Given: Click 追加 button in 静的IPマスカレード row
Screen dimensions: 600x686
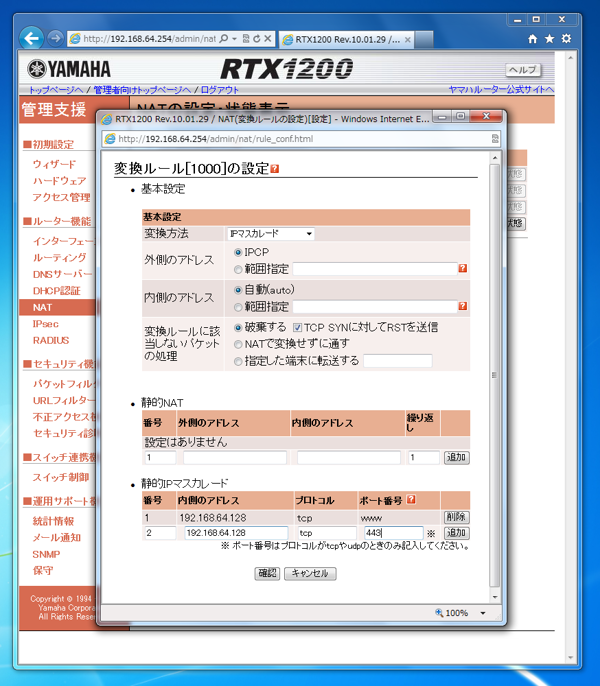Looking at the screenshot, I should pos(456,533).
